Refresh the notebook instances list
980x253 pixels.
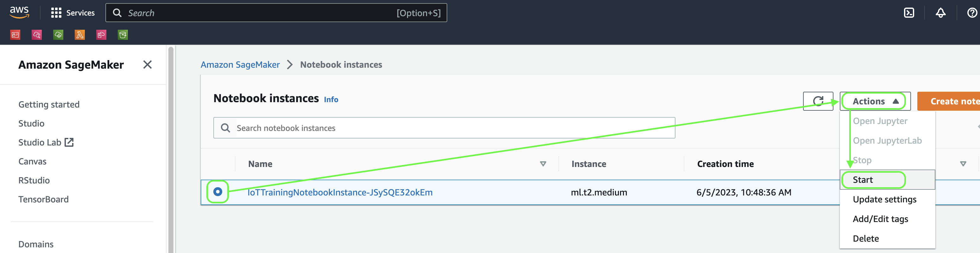pyautogui.click(x=818, y=101)
